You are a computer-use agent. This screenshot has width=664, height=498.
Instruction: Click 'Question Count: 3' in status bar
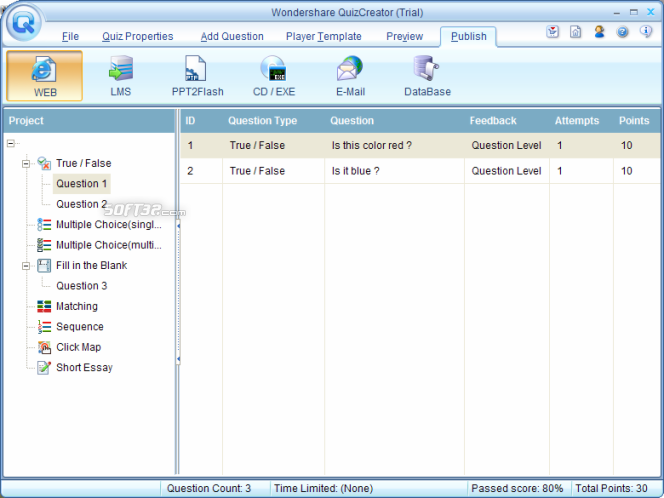point(209,488)
